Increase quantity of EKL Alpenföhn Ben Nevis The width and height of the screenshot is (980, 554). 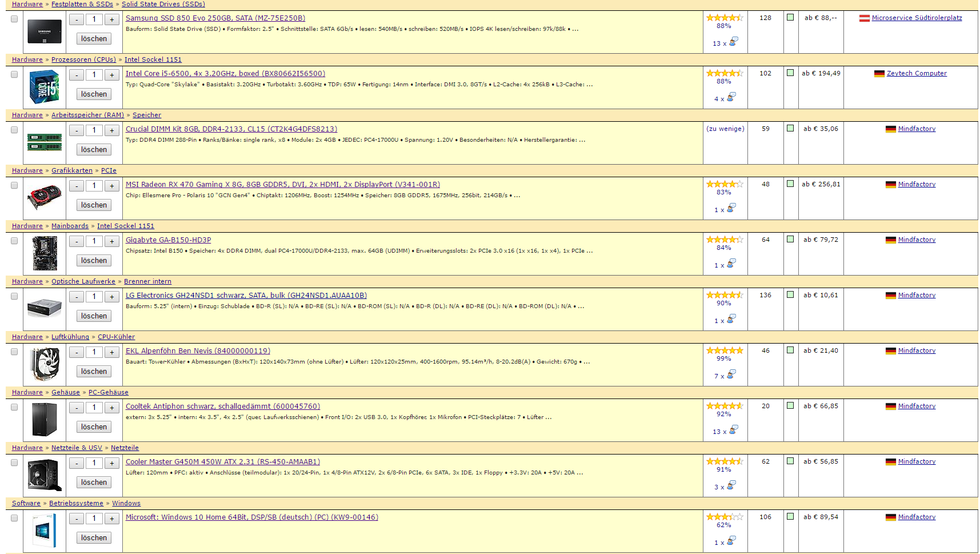pyautogui.click(x=112, y=352)
